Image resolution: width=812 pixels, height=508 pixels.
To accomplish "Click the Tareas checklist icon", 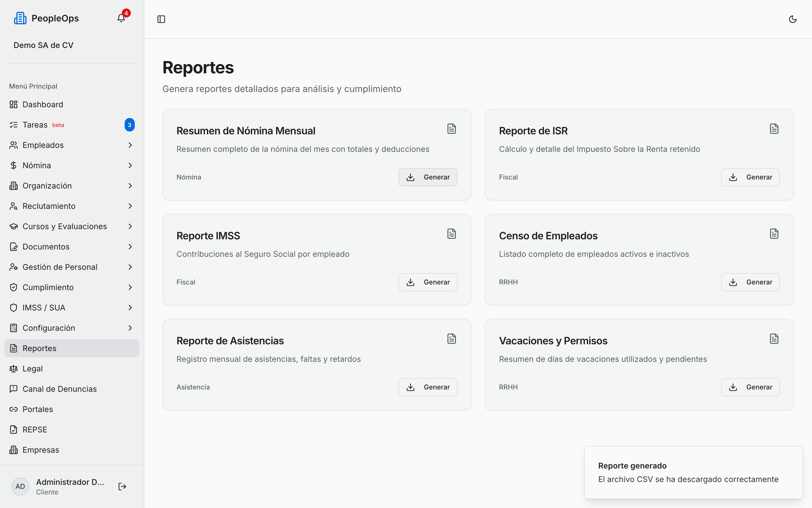I will click(14, 125).
